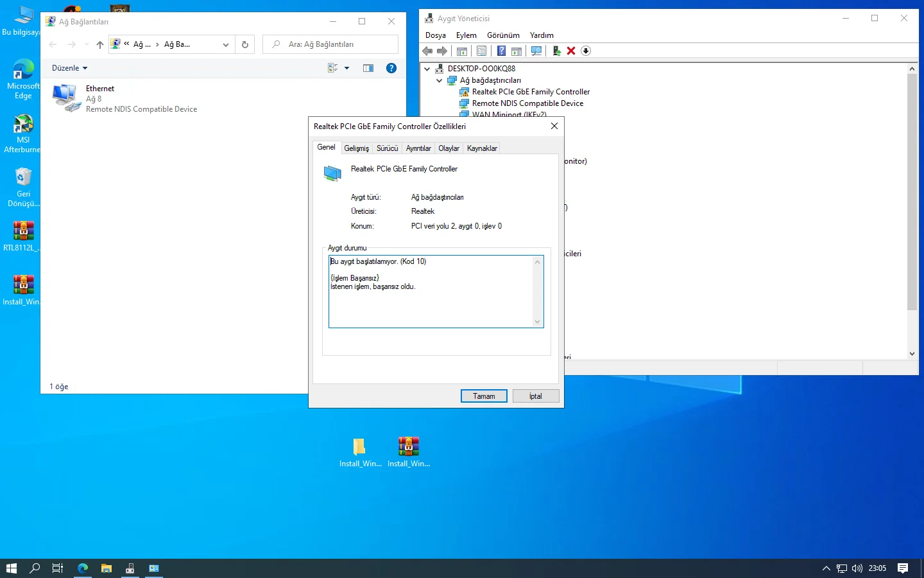Collapse the DESKTOP-OO0KQ88 root node
924x578 pixels.
[x=427, y=69]
